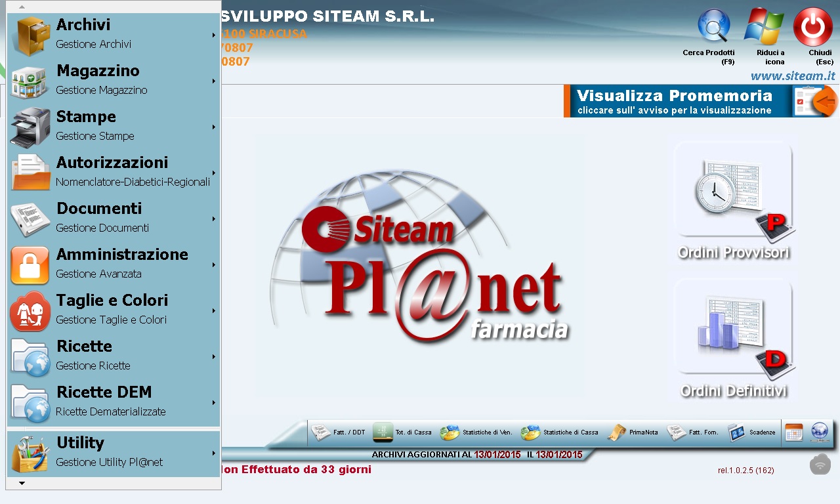
Task: Click the Utility toolbox icon
Action: (30, 453)
